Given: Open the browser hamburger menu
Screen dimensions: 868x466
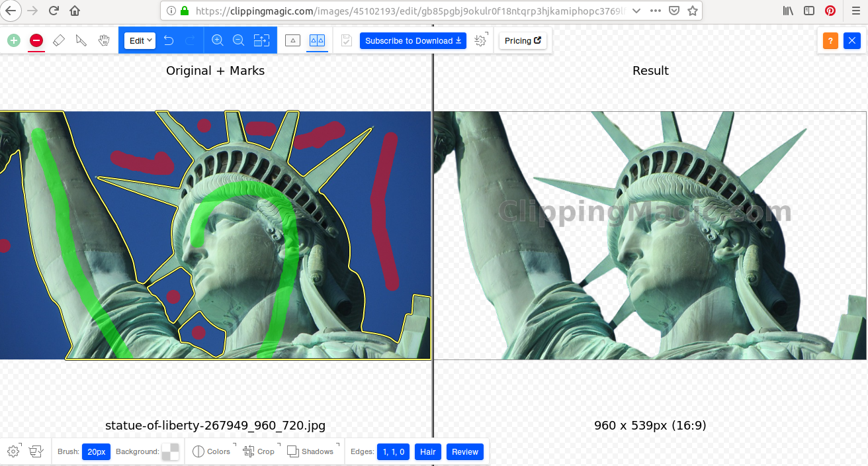Looking at the screenshot, I should point(855,11).
